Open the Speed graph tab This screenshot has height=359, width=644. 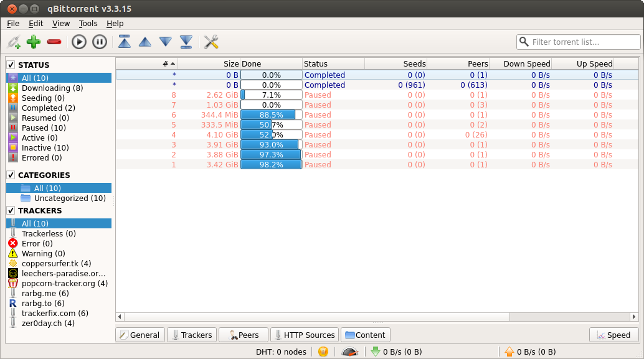614,335
